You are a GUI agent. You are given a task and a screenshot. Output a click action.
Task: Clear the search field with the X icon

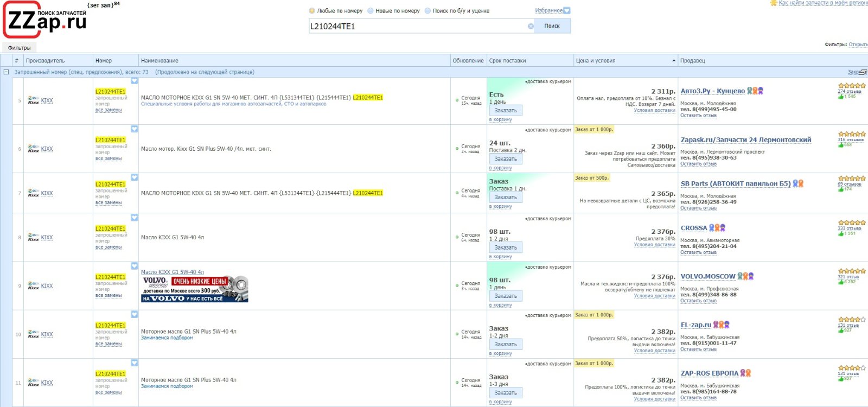click(x=531, y=26)
